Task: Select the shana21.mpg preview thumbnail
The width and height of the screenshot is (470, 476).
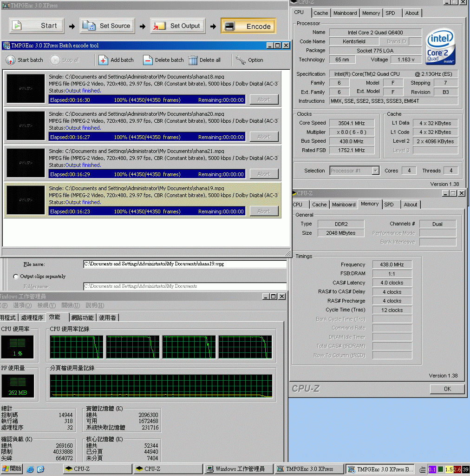Action: (26, 163)
